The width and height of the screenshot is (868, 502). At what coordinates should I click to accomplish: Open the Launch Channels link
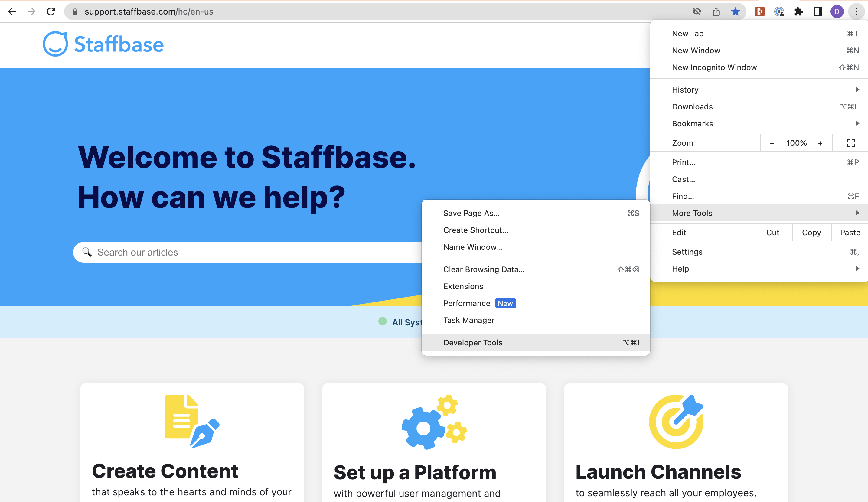[658, 472]
